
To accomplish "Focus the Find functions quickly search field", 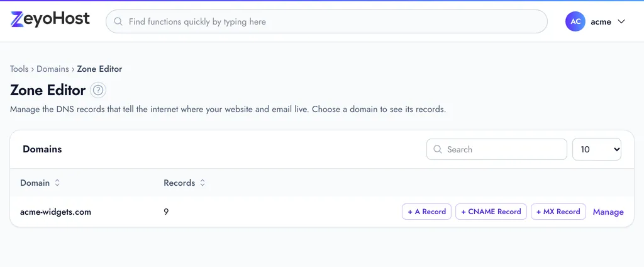I will pos(326,21).
